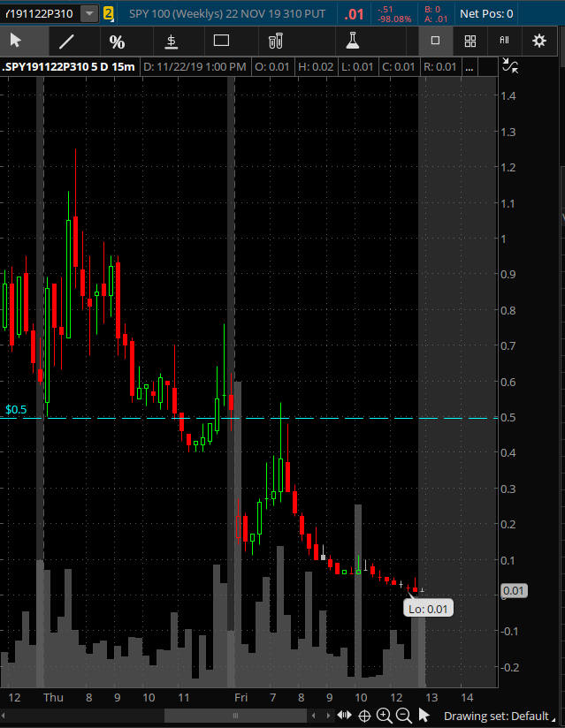
Task: Click the H: 0.02 high value
Action: click(316, 67)
